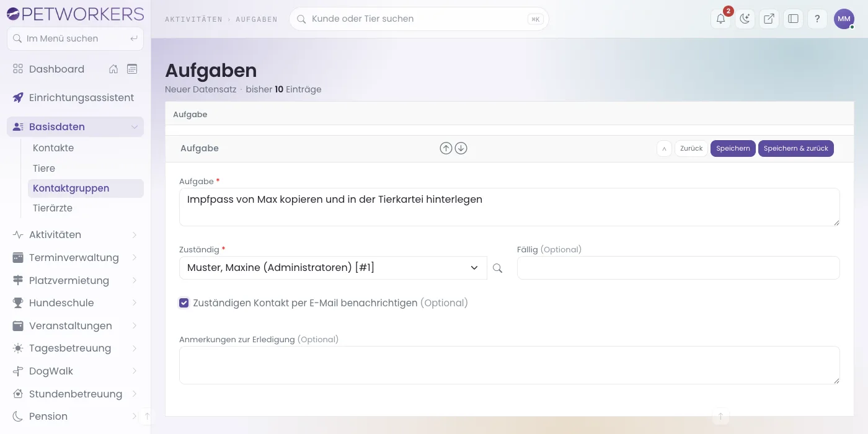The image size is (868, 434).
Task: Move to next record with down arrow
Action: point(461,148)
